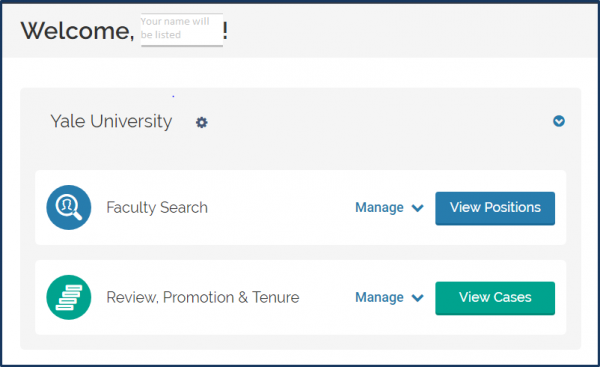Click the View Cases button
This screenshot has height=367, width=600.
[x=495, y=298]
